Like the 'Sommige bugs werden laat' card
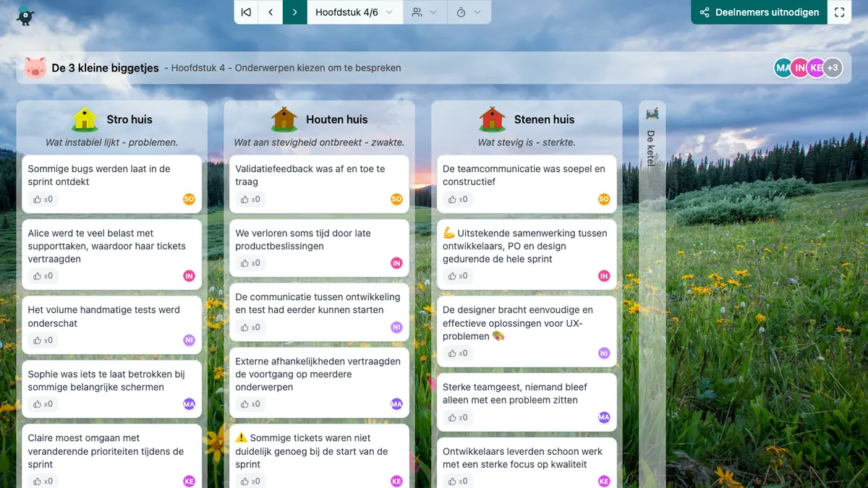The height and width of the screenshot is (488, 868). 41,200
